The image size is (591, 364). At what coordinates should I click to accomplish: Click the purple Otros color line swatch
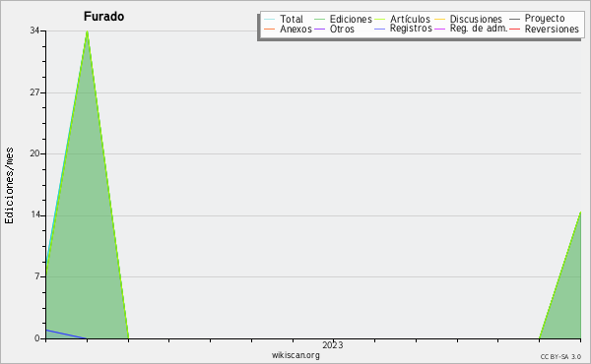(319, 29)
